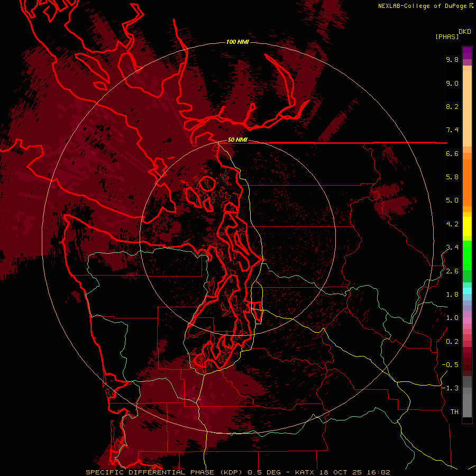The image size is (476, 476).
Task: Click the TH label on the color scale
Action: point(454,412)
